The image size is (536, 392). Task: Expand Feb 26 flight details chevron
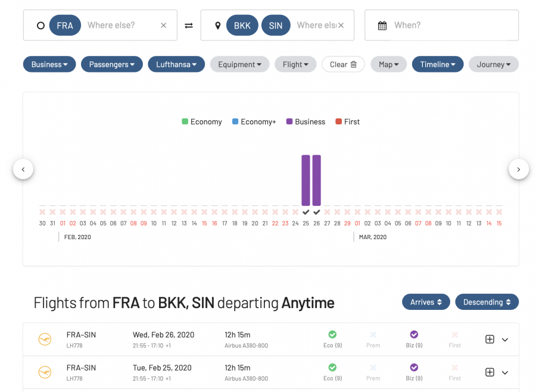coord(505,340)
